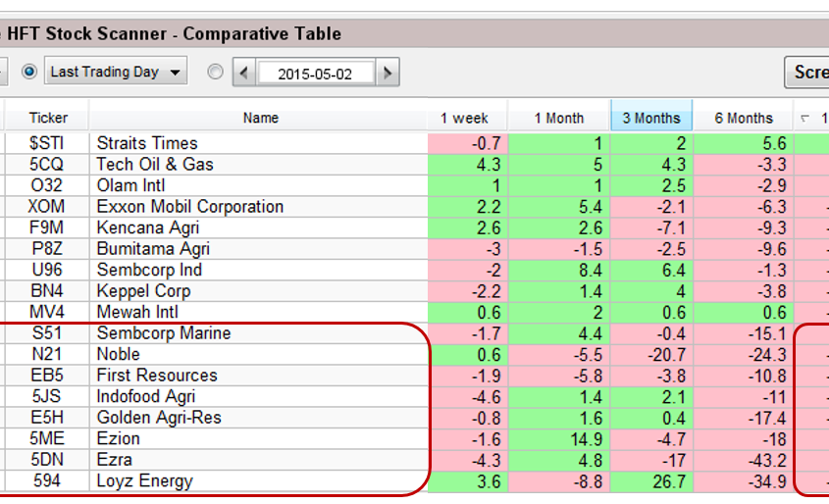The image size is (829, 504).
Task: Click the previous date arrow button
Action: tap(242, 73)
